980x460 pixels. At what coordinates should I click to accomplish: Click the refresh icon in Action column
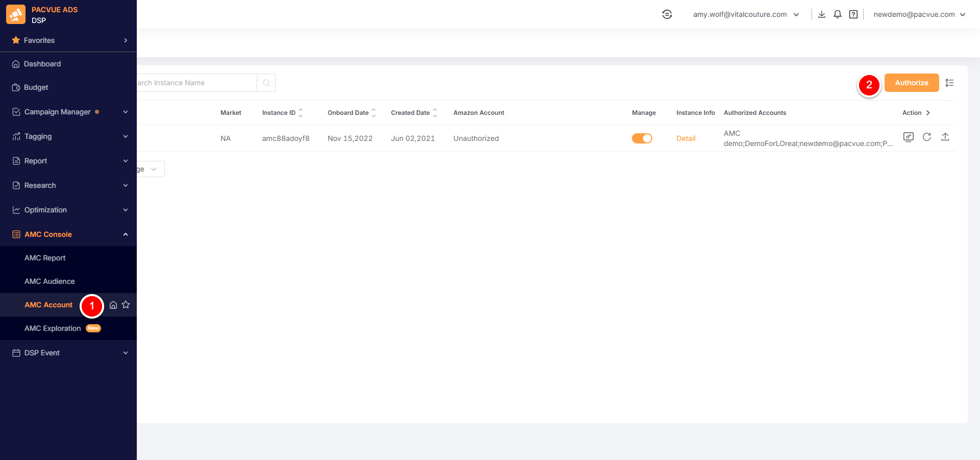point(927,137)
